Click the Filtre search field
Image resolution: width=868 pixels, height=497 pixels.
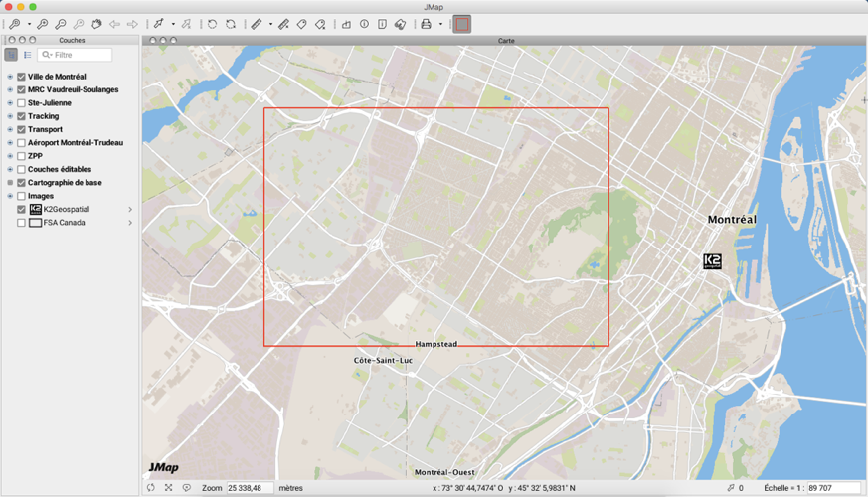tap(81, 55)
